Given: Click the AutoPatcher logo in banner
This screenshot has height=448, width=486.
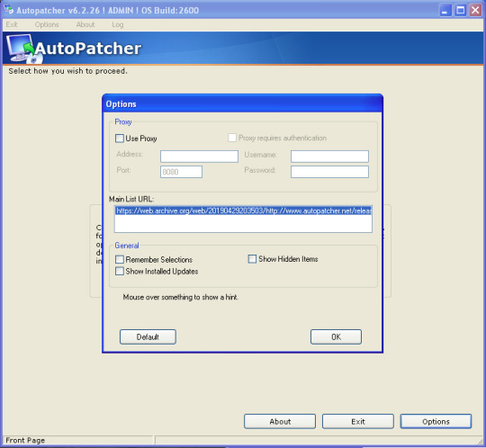Looking at the screenshot, I should [74, 49].
